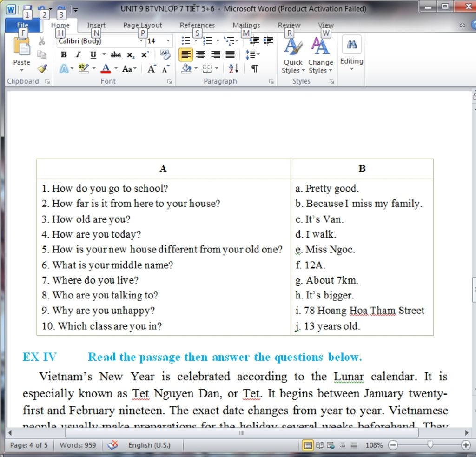Image resolution: width=476 pixels, height=457 pixels.
Task: Open Change Styles menu
Action: (x=321, y=56)
